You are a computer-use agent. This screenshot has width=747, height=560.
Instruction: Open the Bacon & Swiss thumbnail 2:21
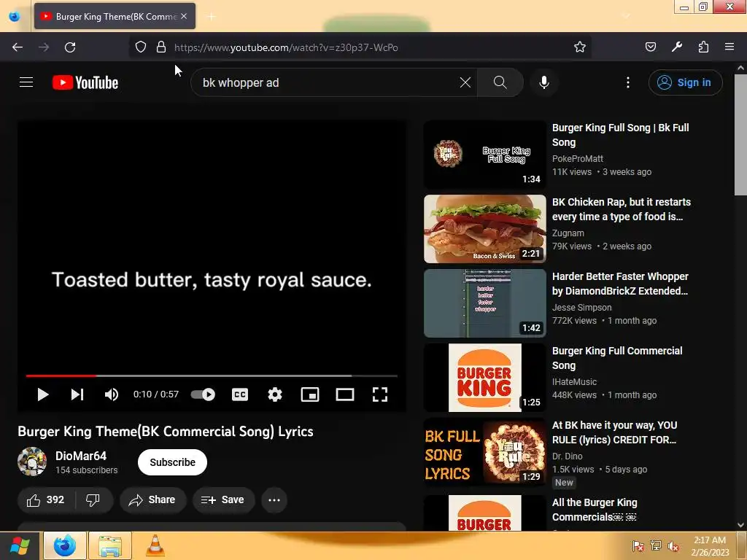[485, 228]
